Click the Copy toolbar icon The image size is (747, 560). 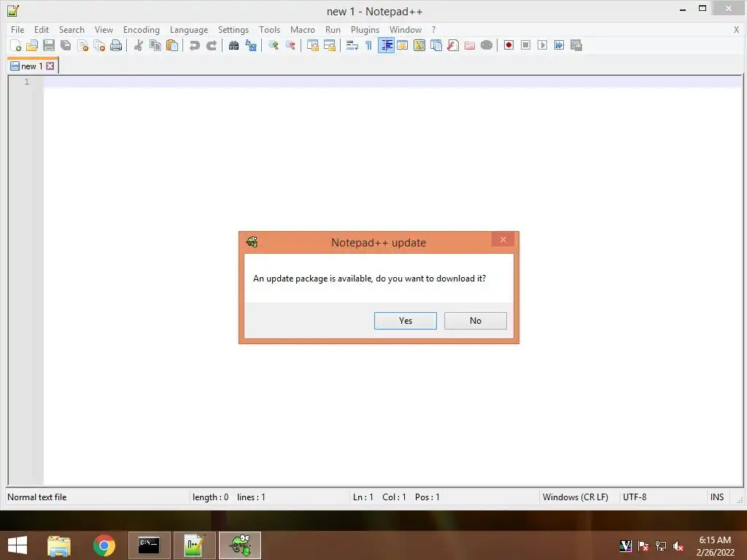click(155, 45)
